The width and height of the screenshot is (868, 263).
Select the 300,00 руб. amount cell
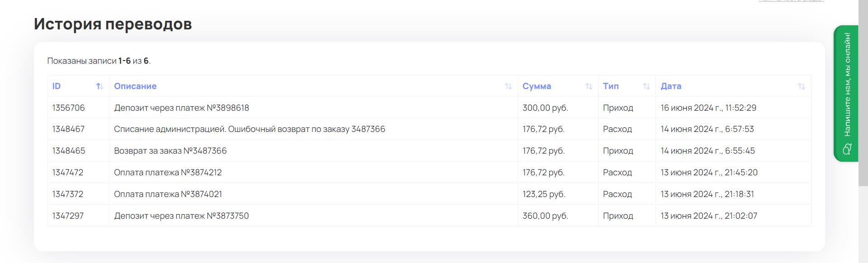pos(545,108)
